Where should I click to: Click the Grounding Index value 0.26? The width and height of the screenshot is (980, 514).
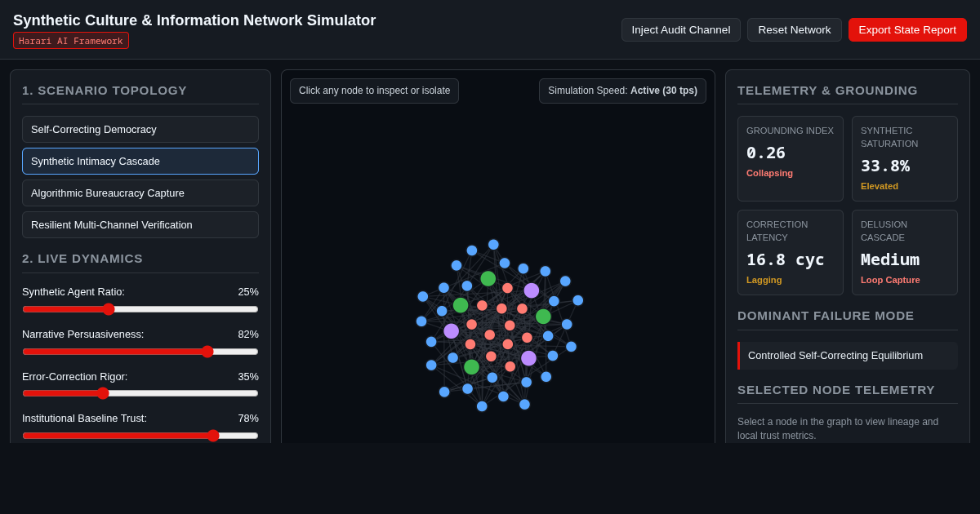[766, 153]
